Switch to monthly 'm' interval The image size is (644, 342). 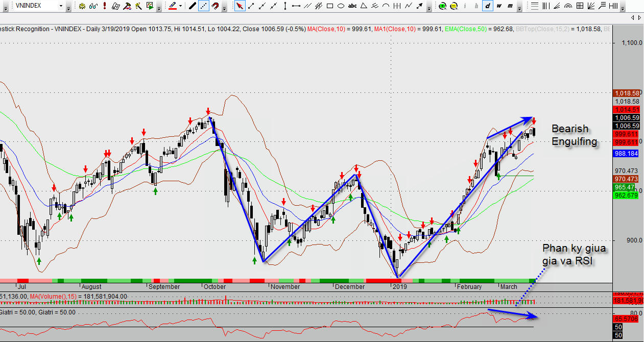click(x=510, y=6)
